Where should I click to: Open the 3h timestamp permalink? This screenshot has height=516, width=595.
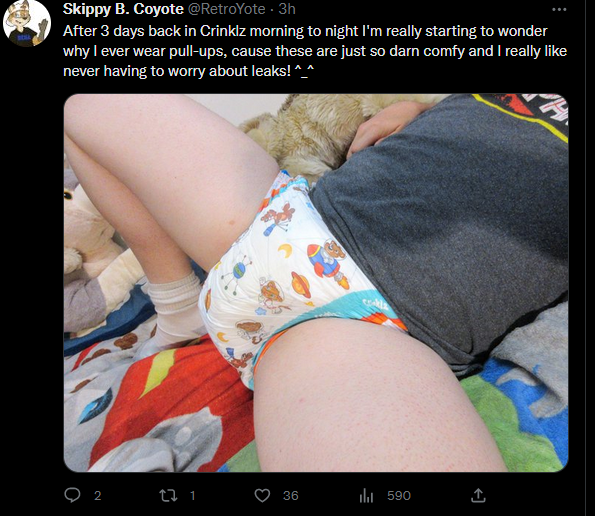tap(287, 9)
